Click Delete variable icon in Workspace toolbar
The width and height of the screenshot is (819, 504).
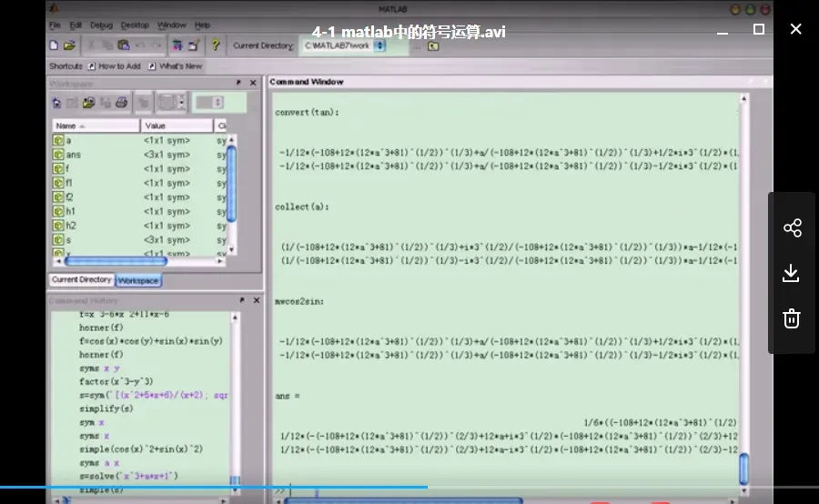coord(143,103)
